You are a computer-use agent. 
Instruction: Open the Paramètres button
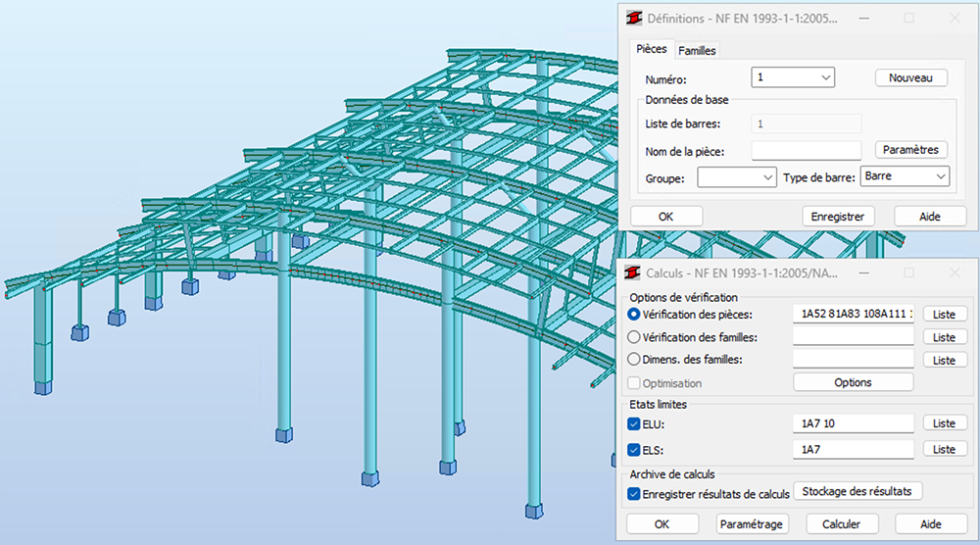(x=910, y=150)
